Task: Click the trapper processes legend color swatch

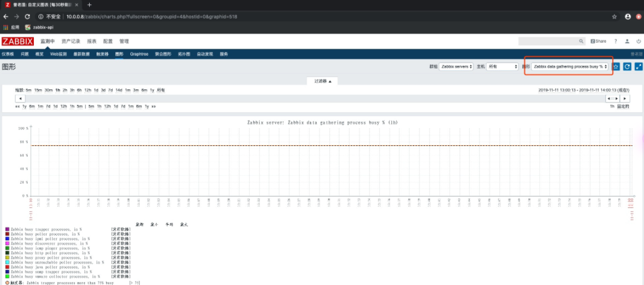Action: 7,229
